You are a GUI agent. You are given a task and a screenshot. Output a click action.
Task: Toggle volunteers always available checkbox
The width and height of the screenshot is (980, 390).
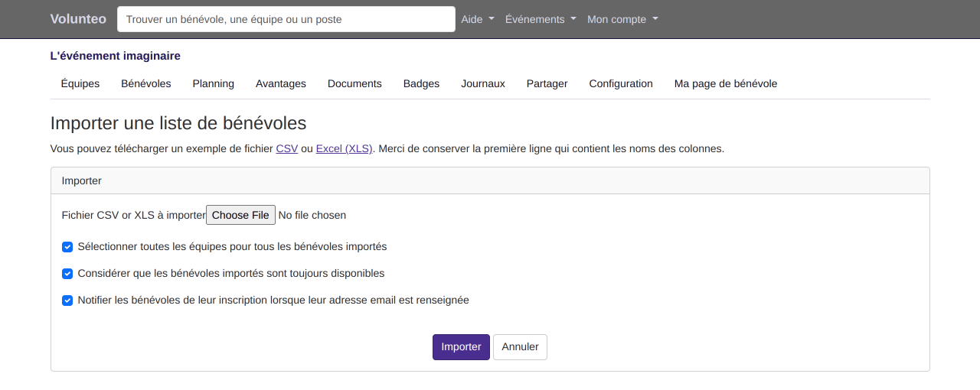pos(67,274)
